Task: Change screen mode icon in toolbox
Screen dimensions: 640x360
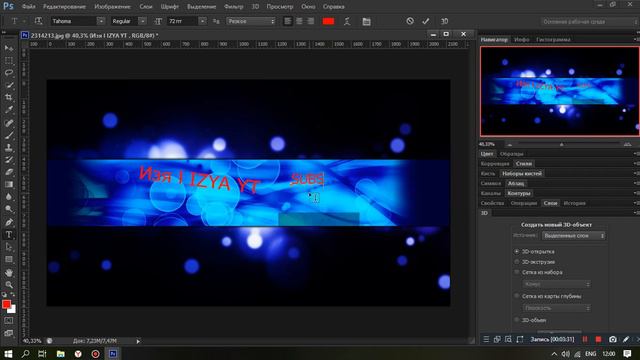Action: 9,333
